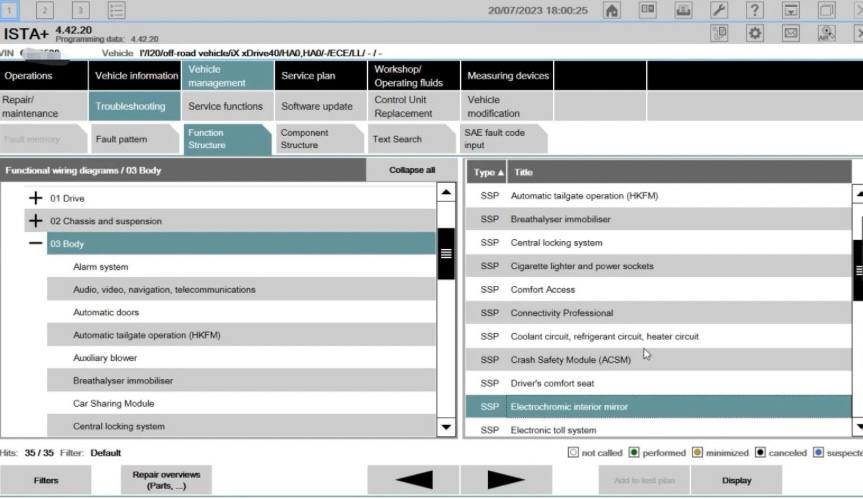Image resolution: width=863 pixels, height=499 pixels.
Task: Open help via question mark icon
Action: point(755,10)
